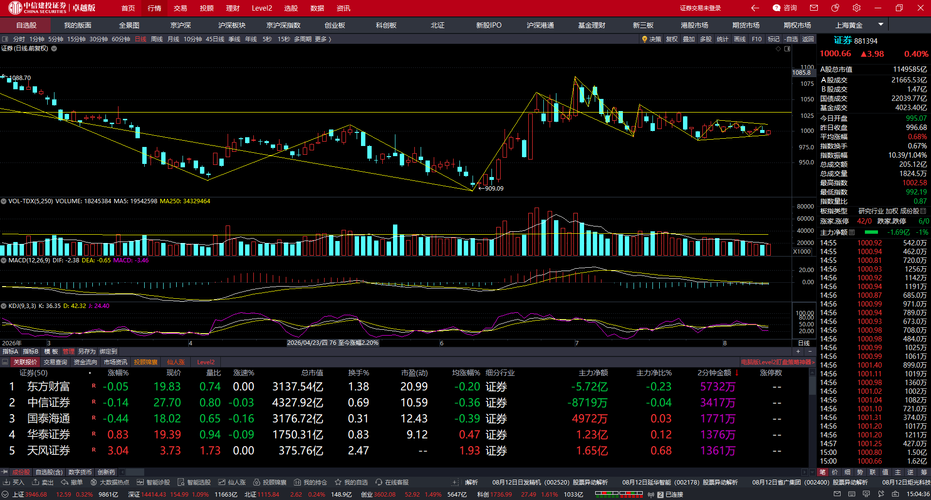The image size is (931, 500).
Task: Open the 咨询 chat bubble icon
Action: pyautogui.click(x=776, y=8)
